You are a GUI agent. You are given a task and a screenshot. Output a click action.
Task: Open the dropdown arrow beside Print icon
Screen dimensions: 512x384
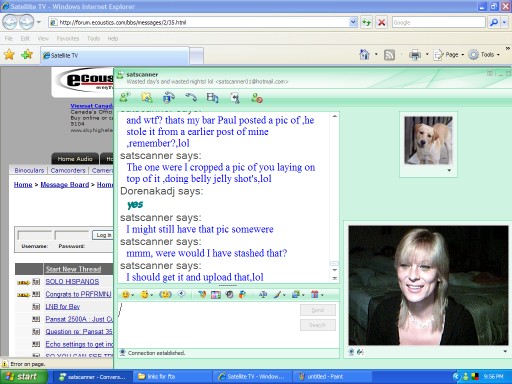[427, 54]
